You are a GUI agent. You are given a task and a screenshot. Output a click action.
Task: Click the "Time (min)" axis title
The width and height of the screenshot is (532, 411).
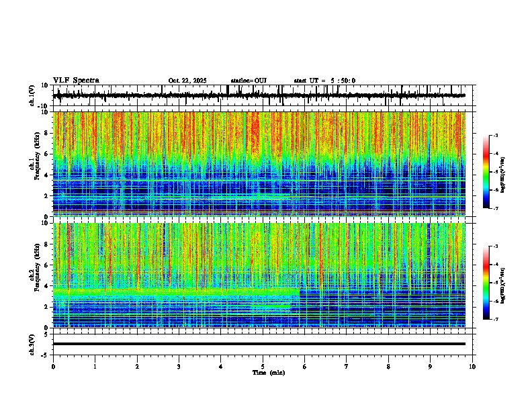coord(269,373)
